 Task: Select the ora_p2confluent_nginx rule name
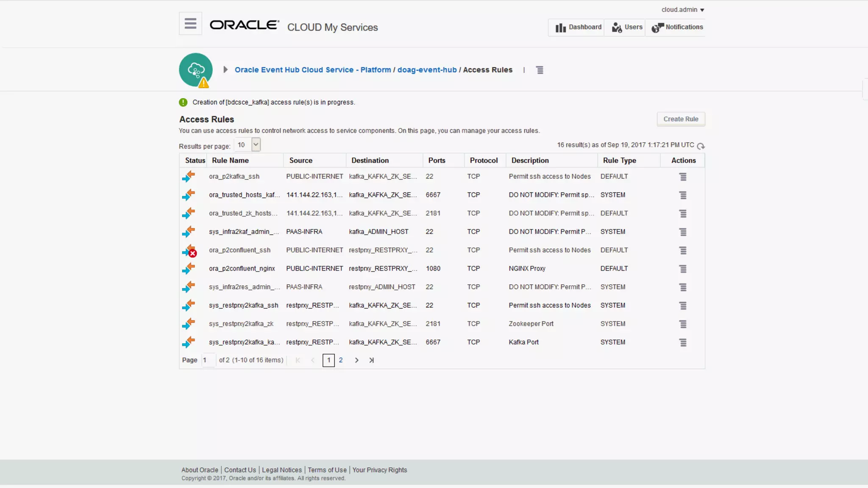point(242,269)
